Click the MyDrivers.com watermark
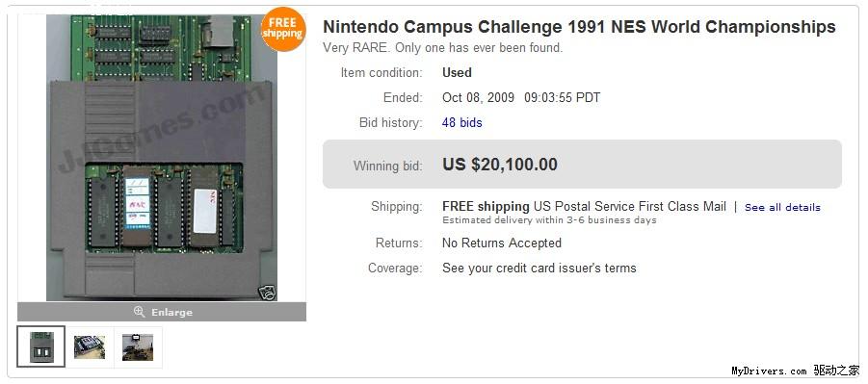The height and width of the screenshot is (384, 868). point(796,371)
